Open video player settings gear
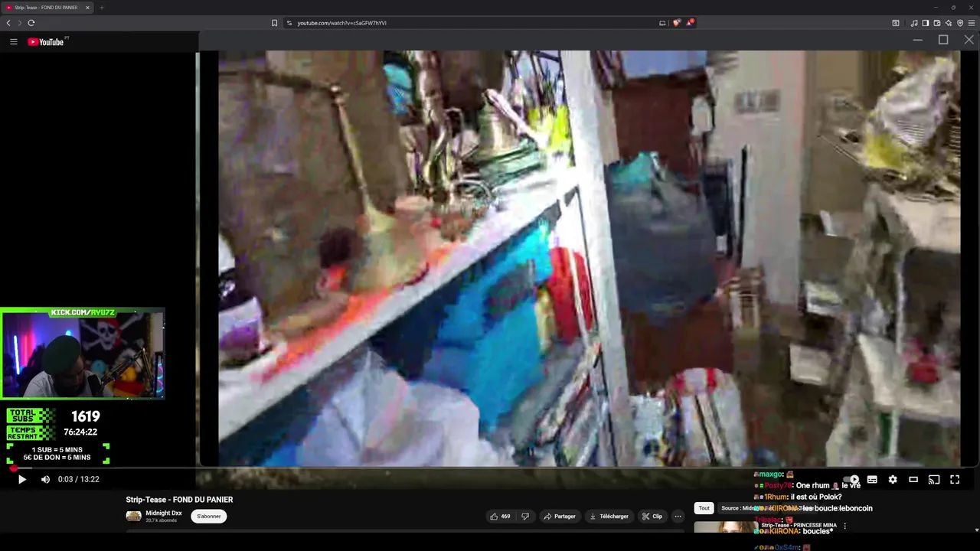Image resolution: width=980 pixels, height=551 pixels. pyautogui.click(x=893, y=480)
